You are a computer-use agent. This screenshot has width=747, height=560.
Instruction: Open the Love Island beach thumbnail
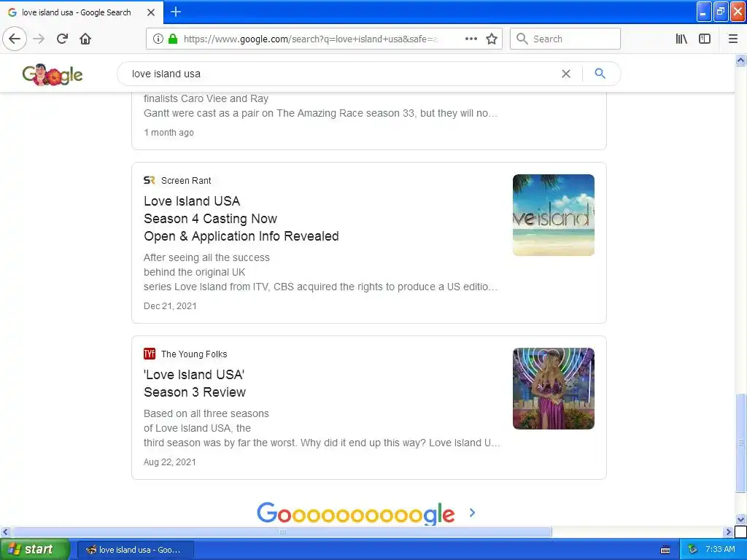coord(554,215)
